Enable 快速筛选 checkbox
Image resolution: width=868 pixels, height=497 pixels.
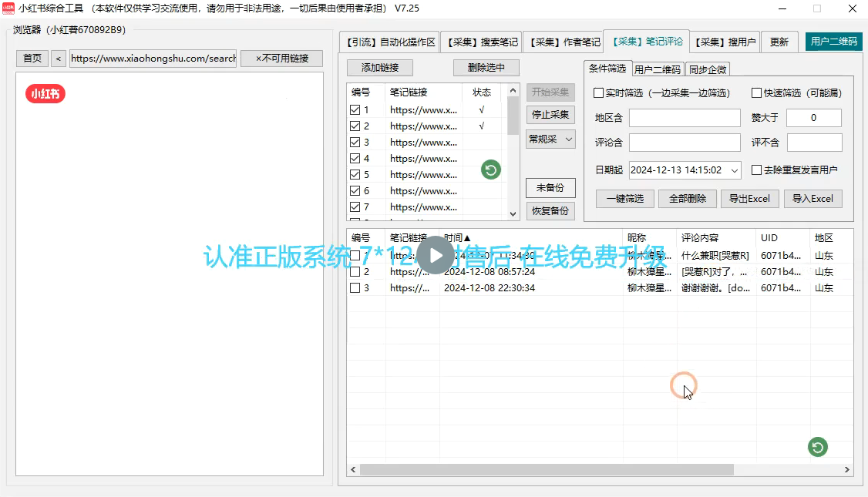757,93
